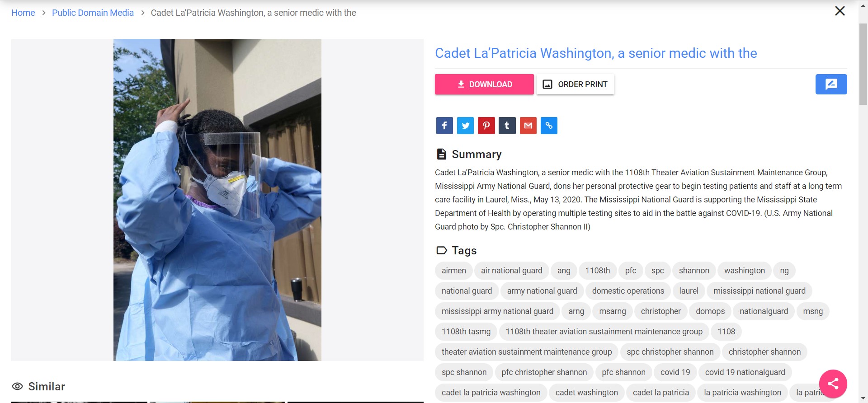
Task: Go to Home breadcrumb
Action: [23, 13]
